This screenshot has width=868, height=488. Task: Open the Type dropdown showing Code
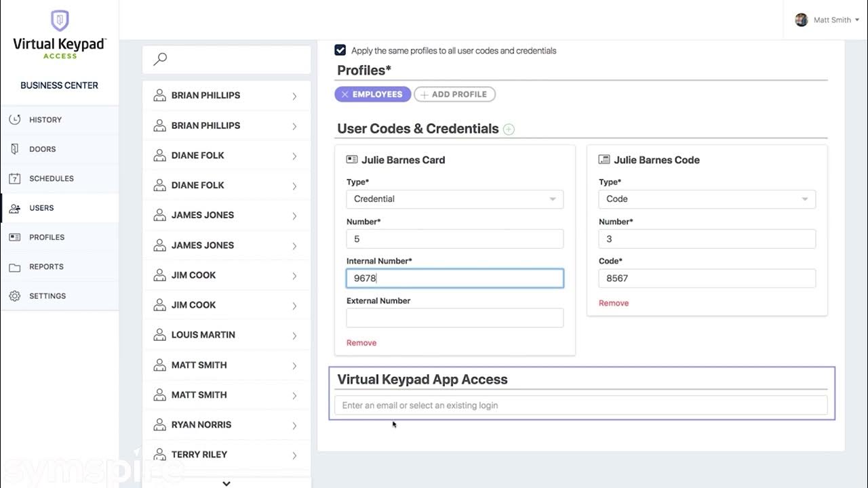pyautogui.click(x=707, y=199)
